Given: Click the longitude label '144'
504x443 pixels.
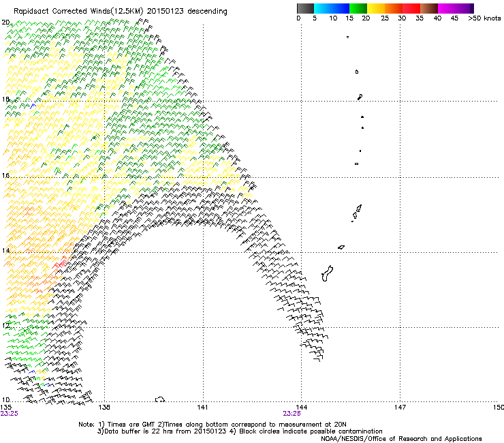Looking at the screenshot, I should click(x=301, y=408).
